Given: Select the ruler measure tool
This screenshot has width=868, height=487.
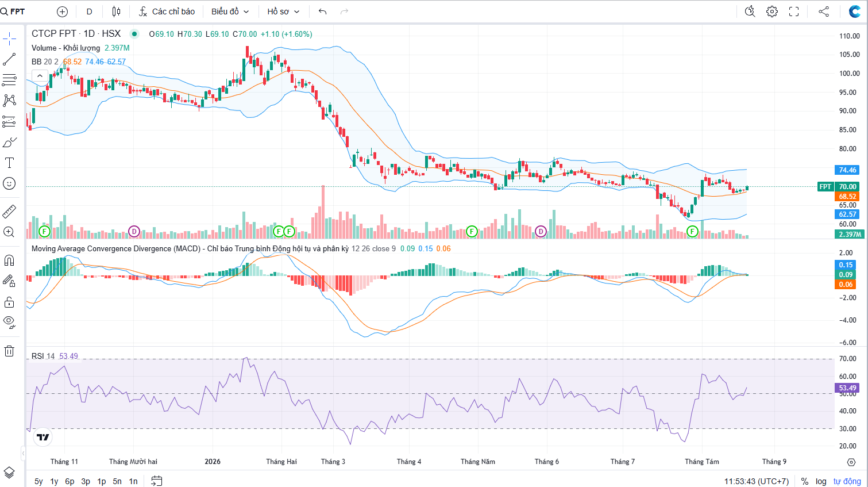Looking at the screenshot, I should 9,212.
